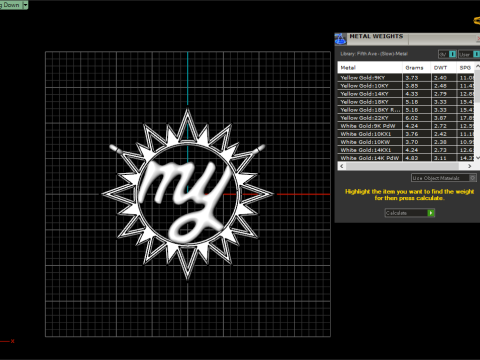Click the 4.33 grams value

click(412, 94)
